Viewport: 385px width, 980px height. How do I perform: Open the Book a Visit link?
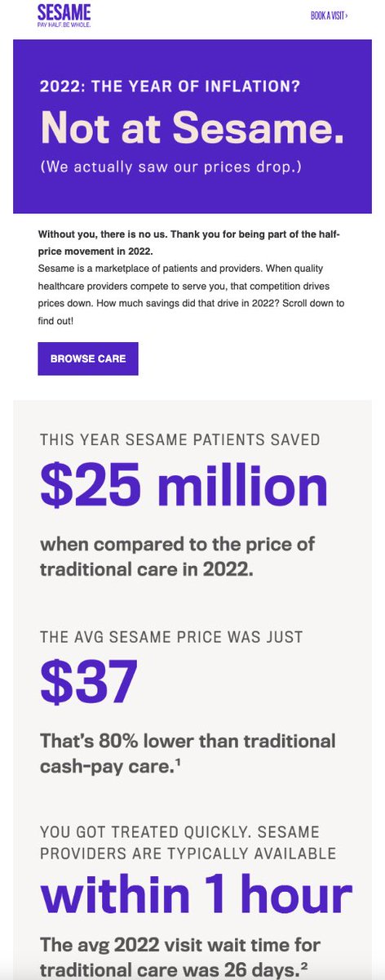click(330, 16)
